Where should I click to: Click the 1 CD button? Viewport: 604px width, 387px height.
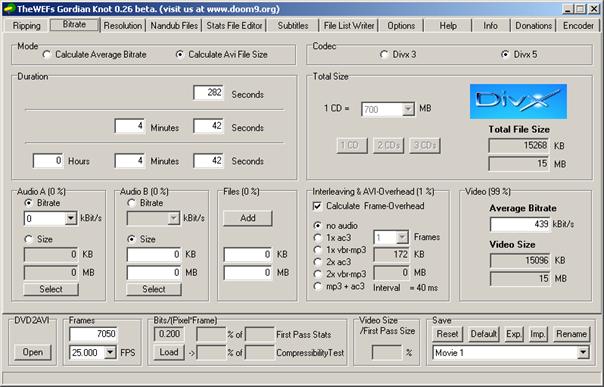pos(352,146)
